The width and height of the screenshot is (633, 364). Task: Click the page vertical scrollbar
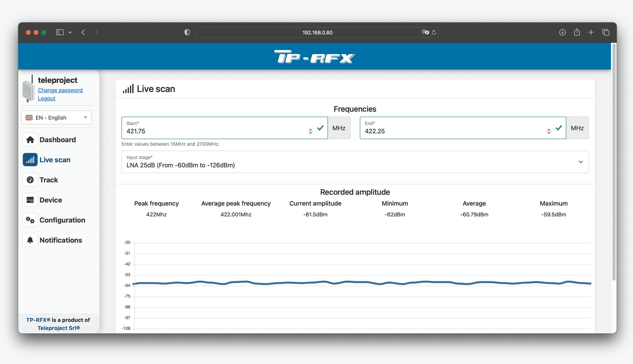pos(614,162)
